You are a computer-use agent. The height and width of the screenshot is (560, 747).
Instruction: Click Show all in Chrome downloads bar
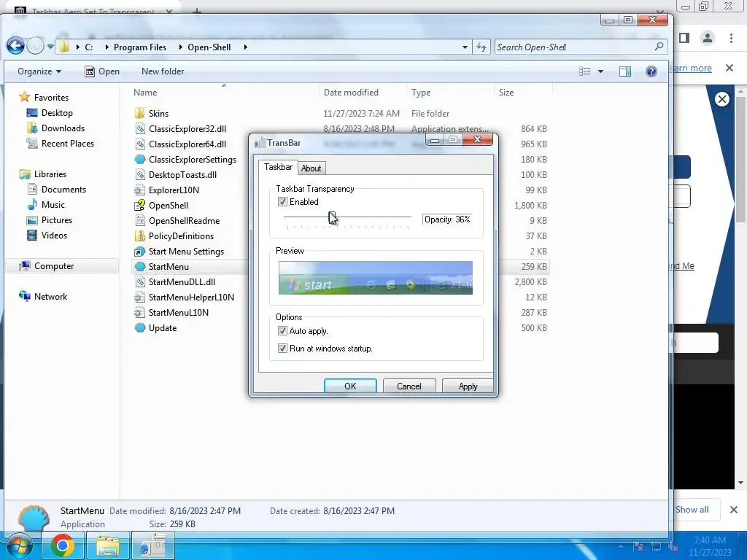click(692, 510)
